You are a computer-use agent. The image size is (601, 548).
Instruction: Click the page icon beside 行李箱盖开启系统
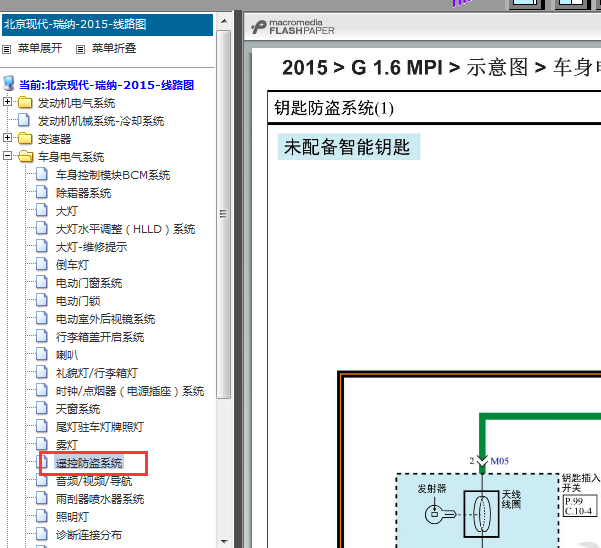tap(42, 336)
